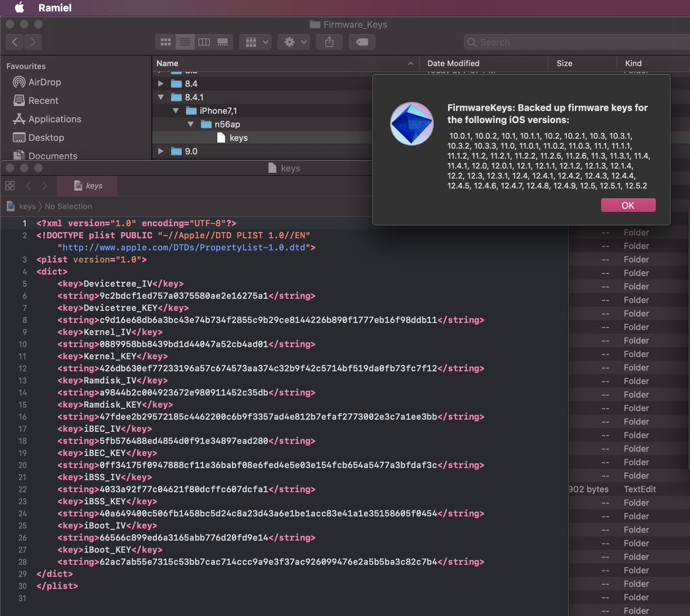Click the iBSS_IV key line
690x616 pixels.
pos(105,477)
